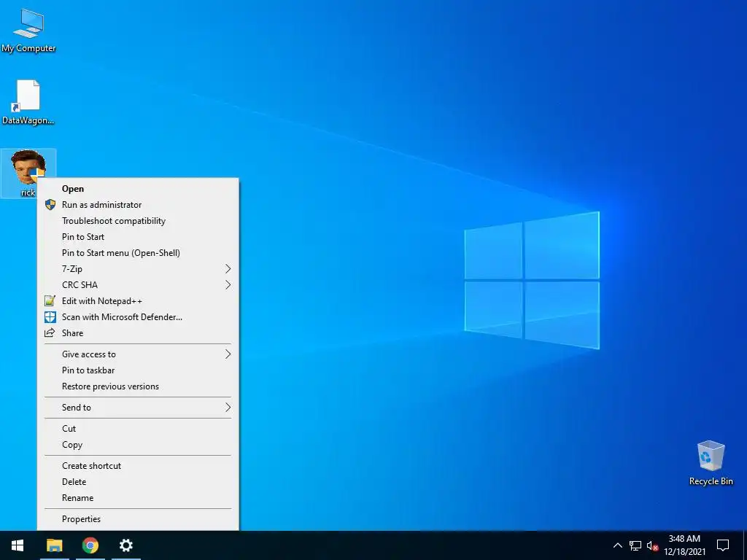Click Share in the context menu
The image size is (747, 560).
[138, 332]
